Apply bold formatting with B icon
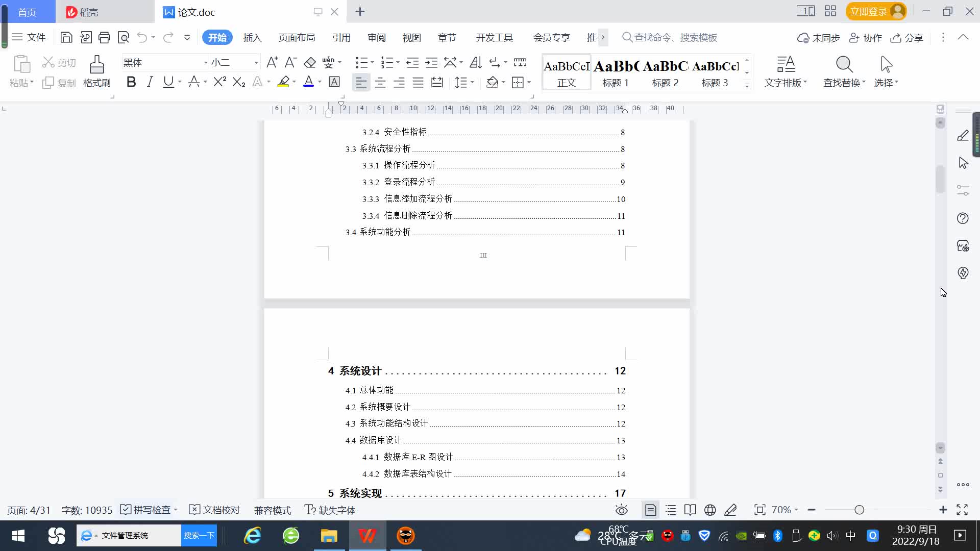This screenshot has height=551, width=980. point(131,82)
